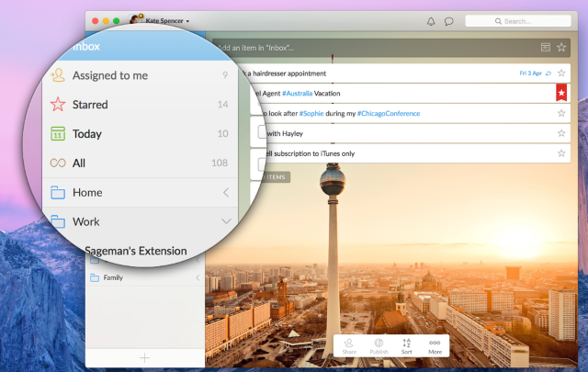Screen dimensions: 588x372
Task: Open the Sageman's Extension list
Action: pos(135,251)
